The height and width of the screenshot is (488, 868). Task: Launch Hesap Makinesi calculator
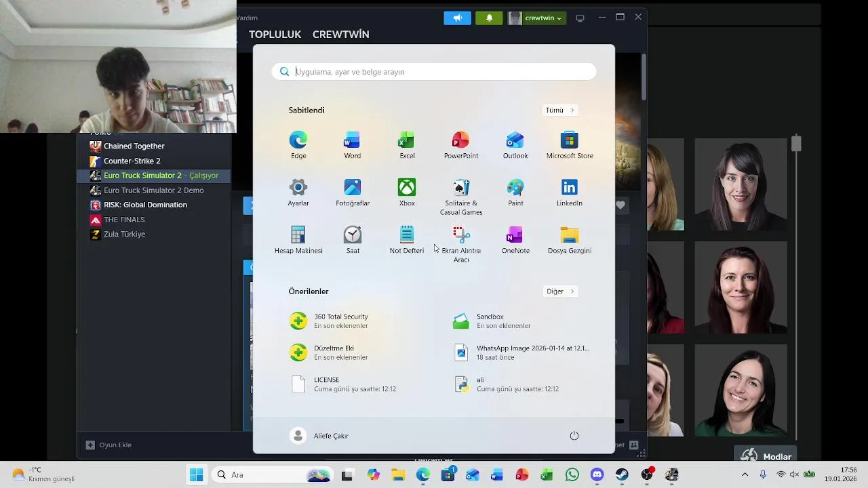[298, 241]
